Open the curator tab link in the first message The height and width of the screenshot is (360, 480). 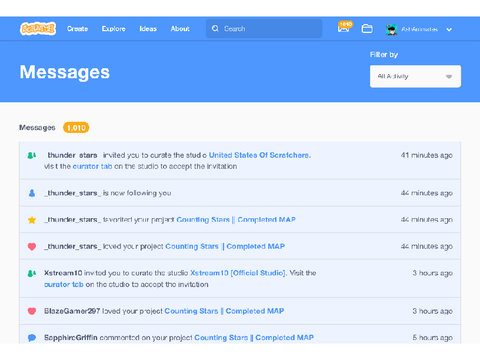click(92, 166)
